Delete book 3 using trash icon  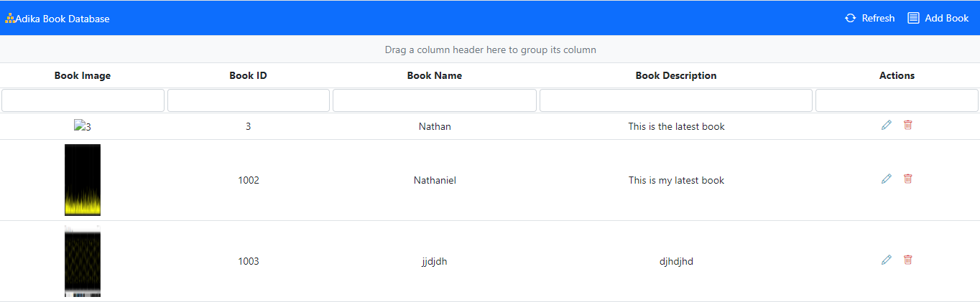point(907,126)
